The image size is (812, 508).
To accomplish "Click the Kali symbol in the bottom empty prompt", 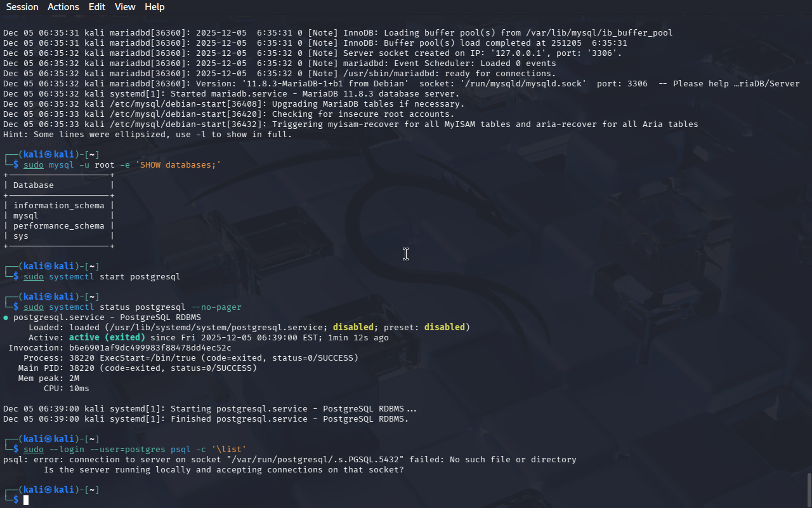I will click(48, 490).
